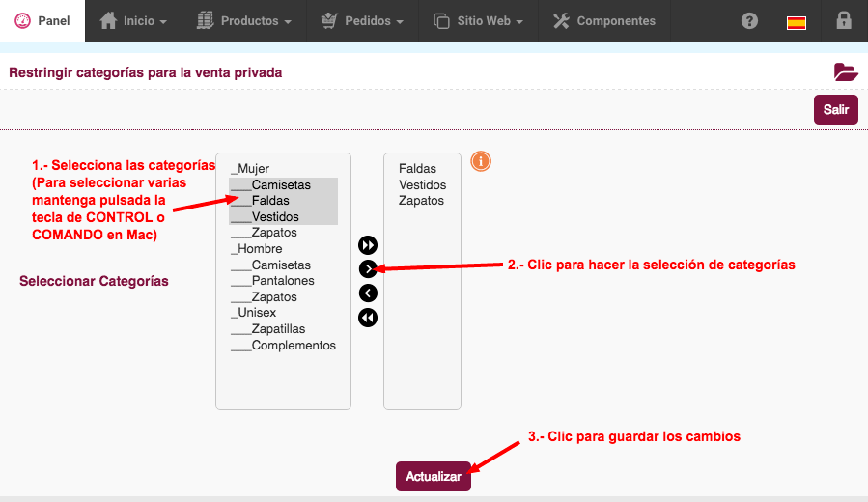
Task: Click the open folder icon
Action: [x=845, y=72]
